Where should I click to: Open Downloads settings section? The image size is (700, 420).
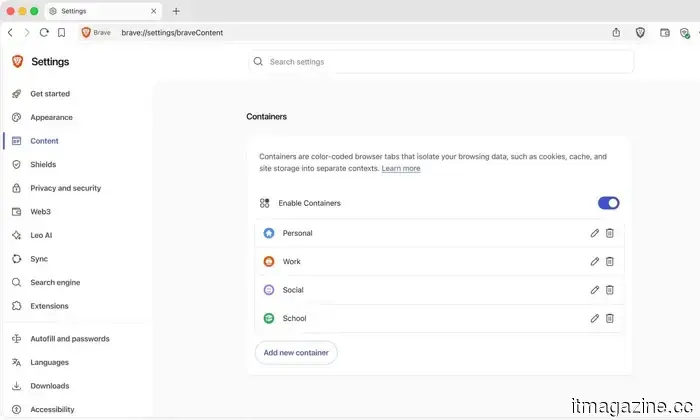pos(50,386)
